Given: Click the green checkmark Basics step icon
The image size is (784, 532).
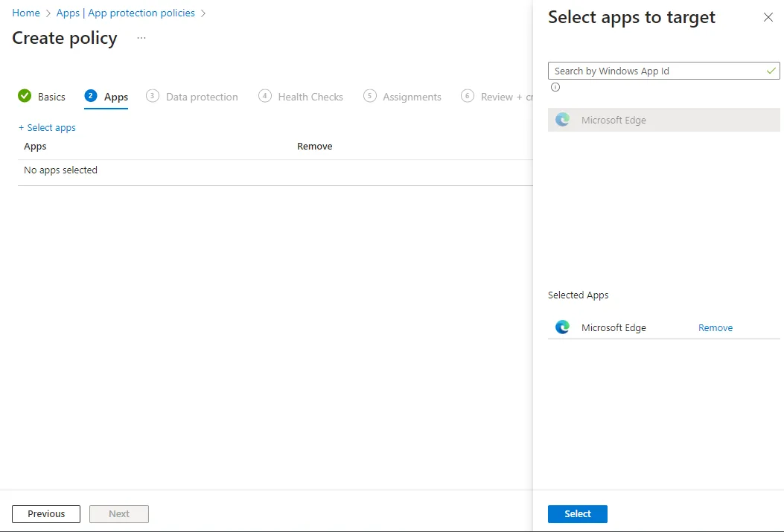Looking at the screenshot, I should coord(25,96).
